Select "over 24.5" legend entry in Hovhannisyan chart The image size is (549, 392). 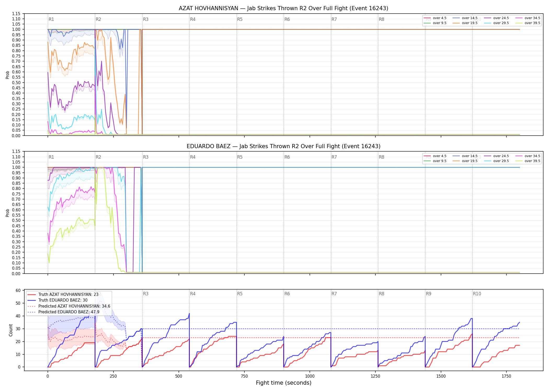[496, 18]
